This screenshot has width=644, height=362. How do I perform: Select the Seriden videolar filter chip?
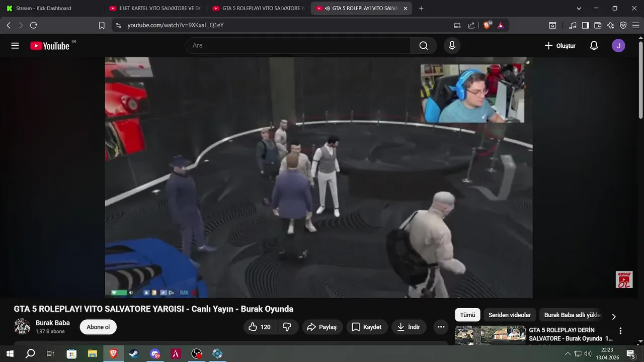510,315
